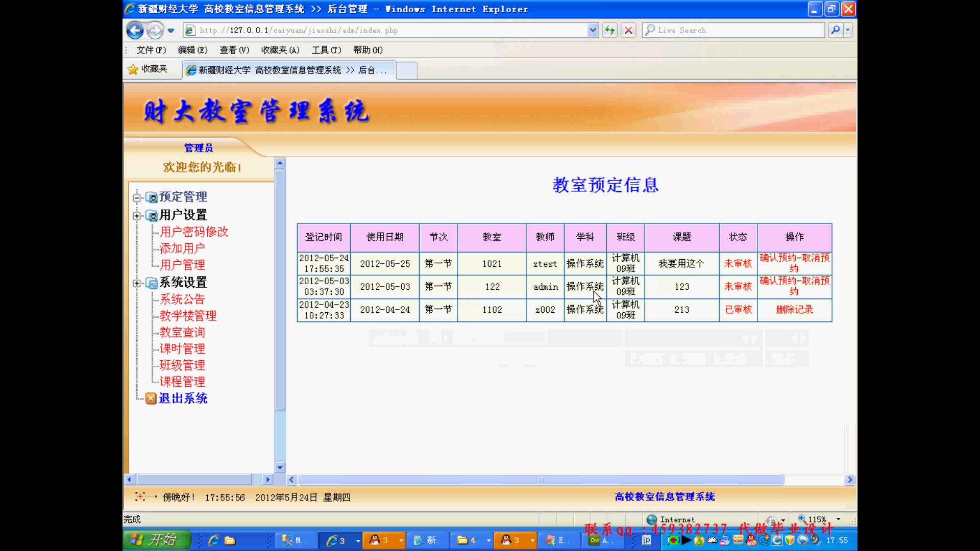Open the 班级管理 link
The width and height of the screenshot is (980, 551).
(182, 365)
